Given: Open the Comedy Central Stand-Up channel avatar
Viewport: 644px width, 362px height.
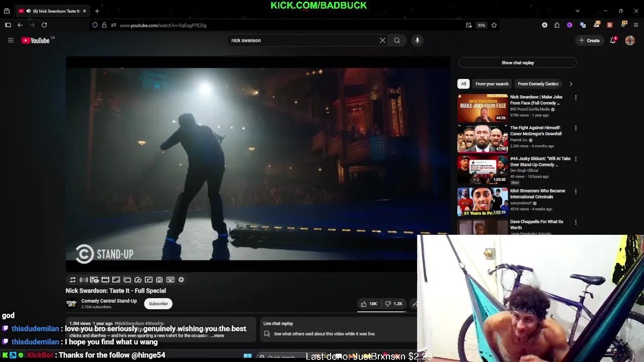Looking at the screenshot, I should tap(71, 304).
